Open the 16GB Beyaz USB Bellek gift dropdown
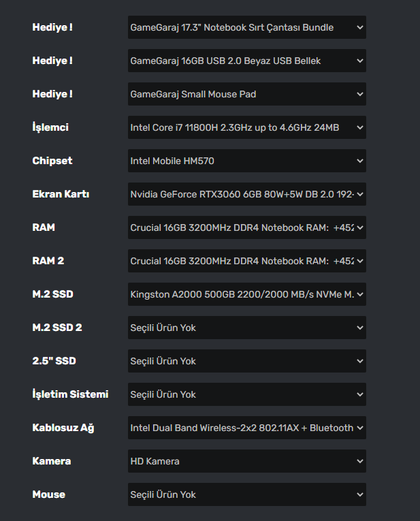420x521 pixels. pos(246,61)
